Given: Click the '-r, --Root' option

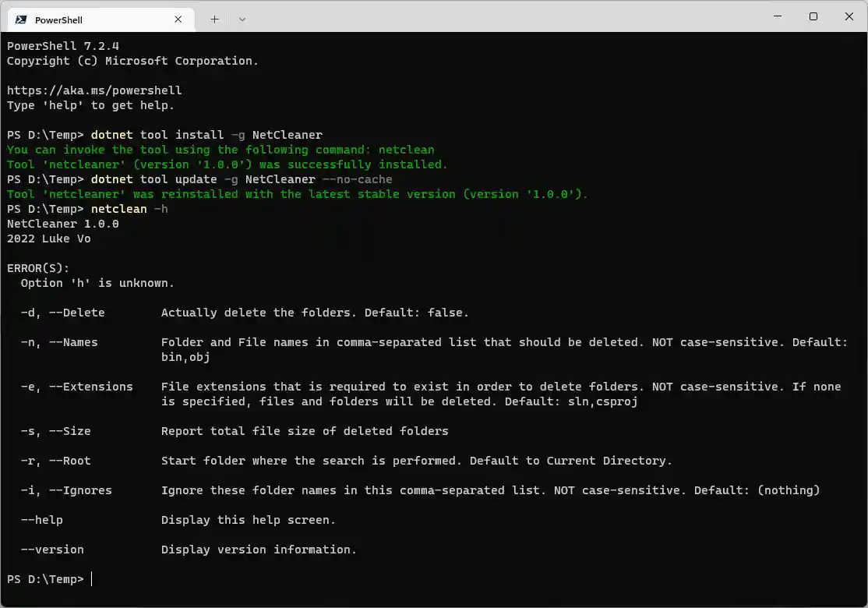Looking at the screenshot, I should coord(55,461).
